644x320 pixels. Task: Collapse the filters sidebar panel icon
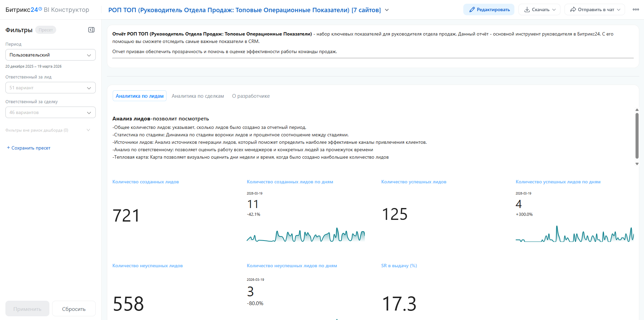click(x=91, y=30)
